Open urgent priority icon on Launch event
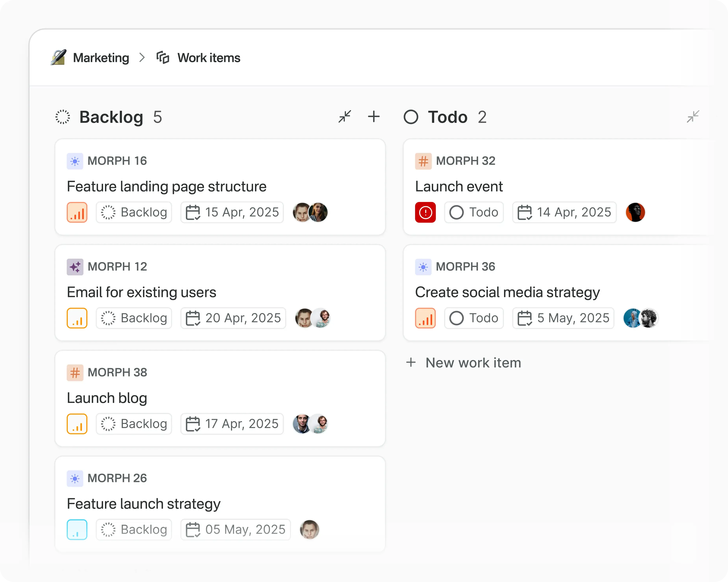The height and width of the screenshot is (582, 728). 425,212
